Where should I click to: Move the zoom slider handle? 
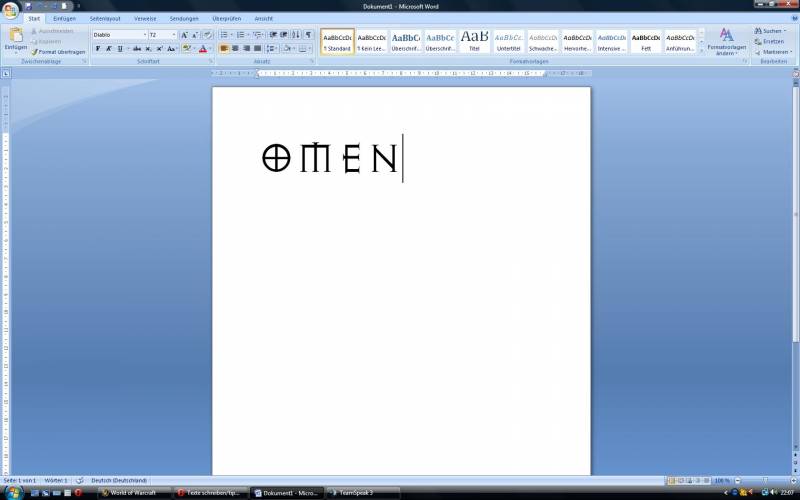[765, 481]
